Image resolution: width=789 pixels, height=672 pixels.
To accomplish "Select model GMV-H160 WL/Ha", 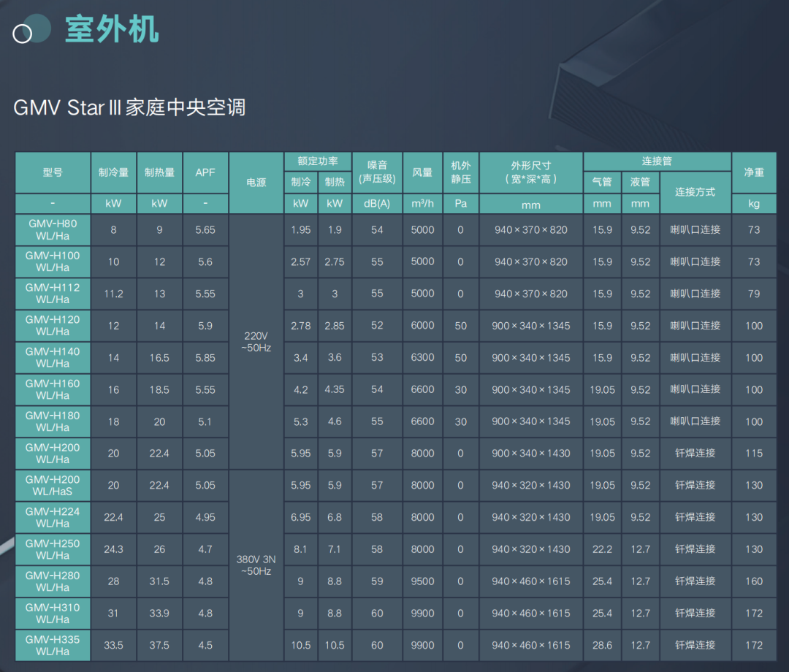I will pos(53,389).
